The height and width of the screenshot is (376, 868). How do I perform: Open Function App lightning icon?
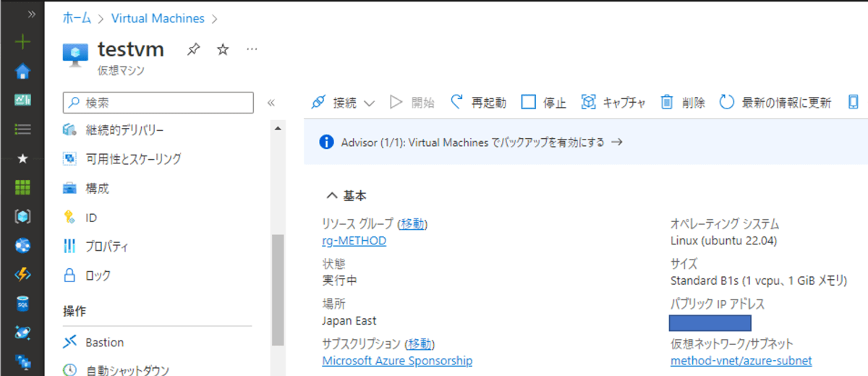[x=23, y=275]
